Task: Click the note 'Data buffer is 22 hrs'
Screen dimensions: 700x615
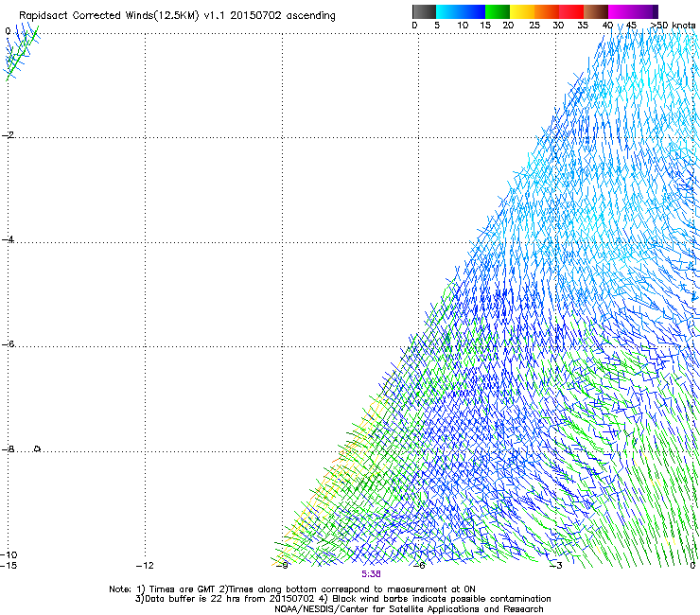Action: click(x=201, y=599)
